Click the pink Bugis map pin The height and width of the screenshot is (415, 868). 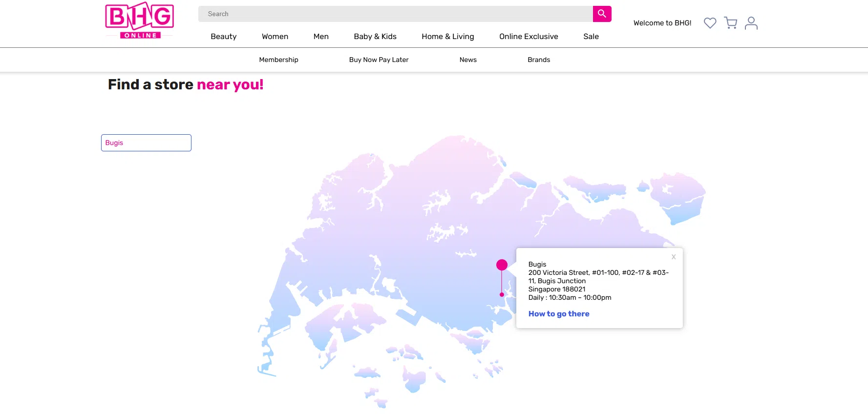(x=502, y=265)
